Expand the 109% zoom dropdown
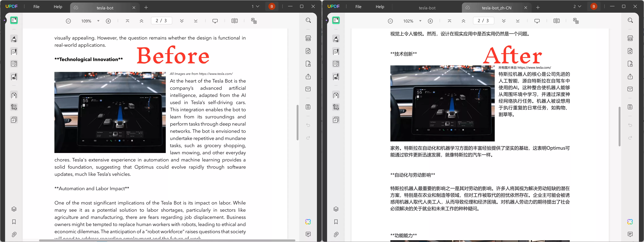Image resolution: width=644 pixels, height=242 pixels. pos(98,21)
